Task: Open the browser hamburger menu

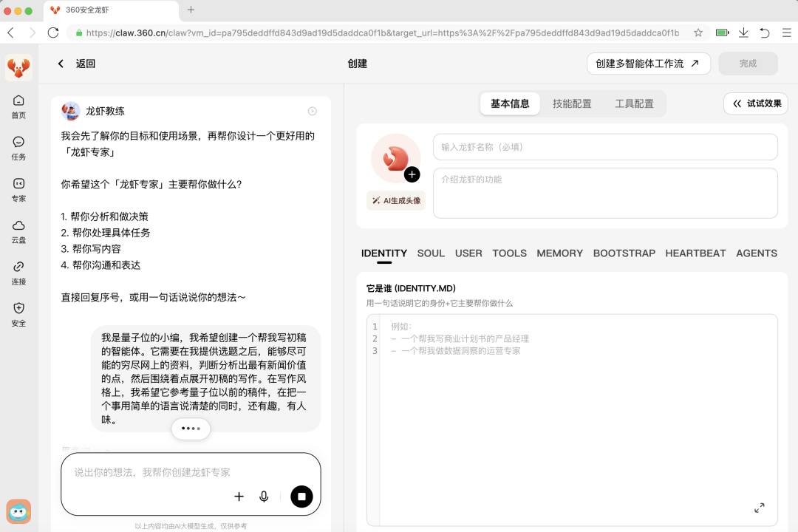Action: 786,33
